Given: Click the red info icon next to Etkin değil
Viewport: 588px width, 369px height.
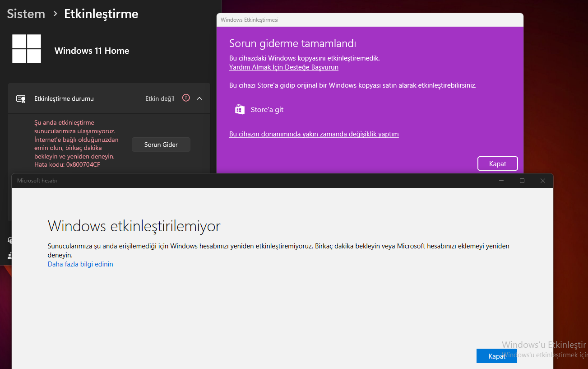Looking at the screenshot, I should [186, 98].
